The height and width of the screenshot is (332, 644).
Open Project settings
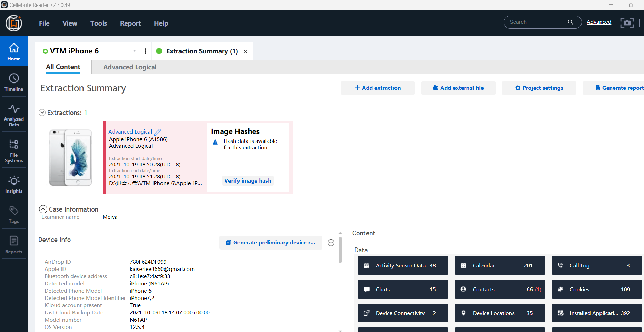pyautogui.click(x=539, y=88)
